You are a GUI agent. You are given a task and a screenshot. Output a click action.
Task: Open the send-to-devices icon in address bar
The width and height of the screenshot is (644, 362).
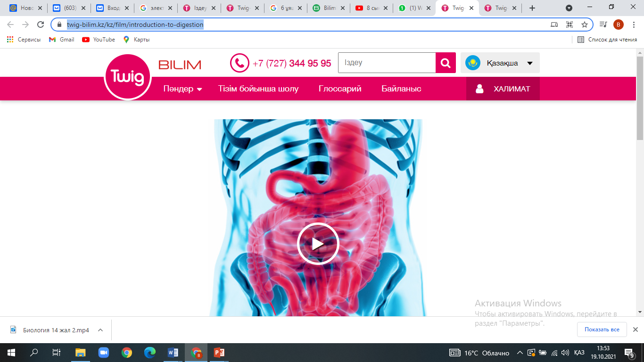(x=554, y=25)
